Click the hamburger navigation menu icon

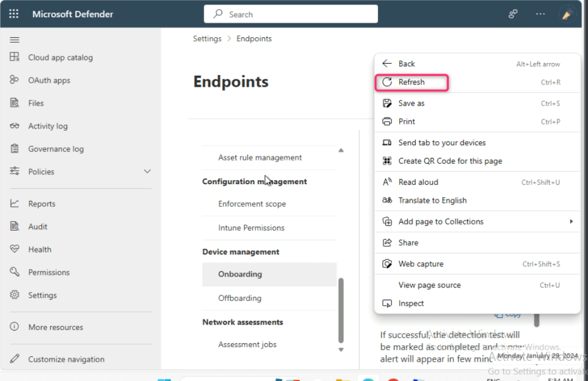coord(15,40)
